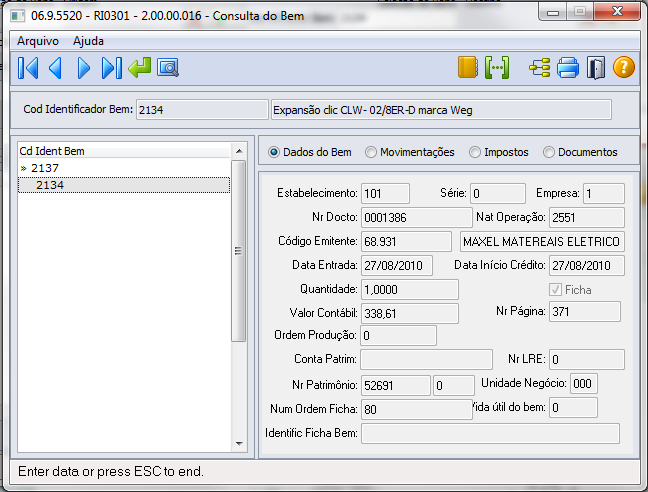
Task: Open the yellow hierarchy tree icon
Action: (x=540, y=68)
